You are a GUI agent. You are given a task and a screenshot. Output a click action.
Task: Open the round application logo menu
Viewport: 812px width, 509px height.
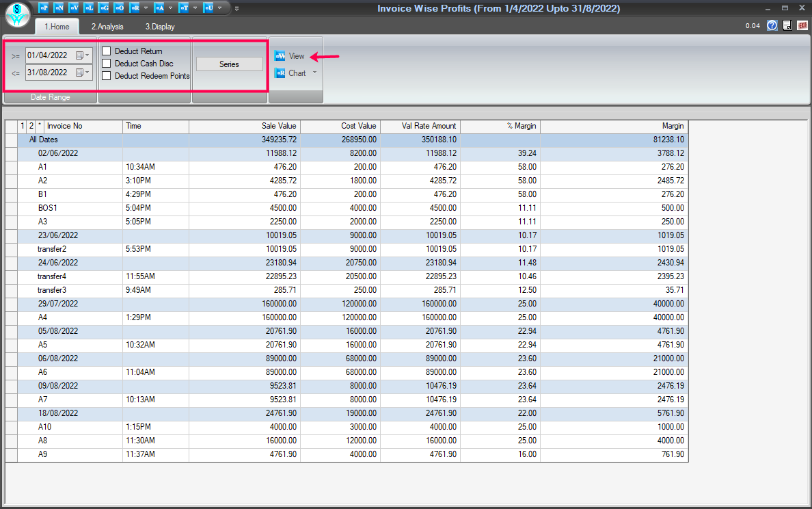17,15
